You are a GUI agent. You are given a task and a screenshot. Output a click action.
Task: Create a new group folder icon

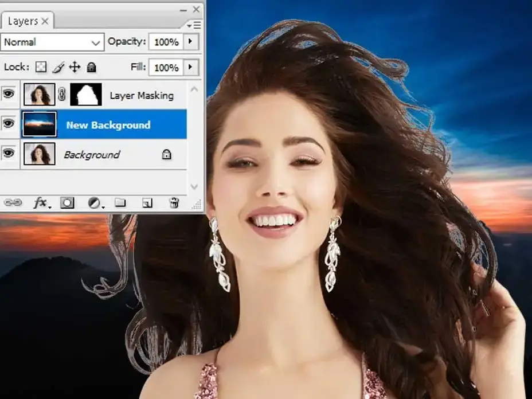pyautogui.click(x=120, y=203)
